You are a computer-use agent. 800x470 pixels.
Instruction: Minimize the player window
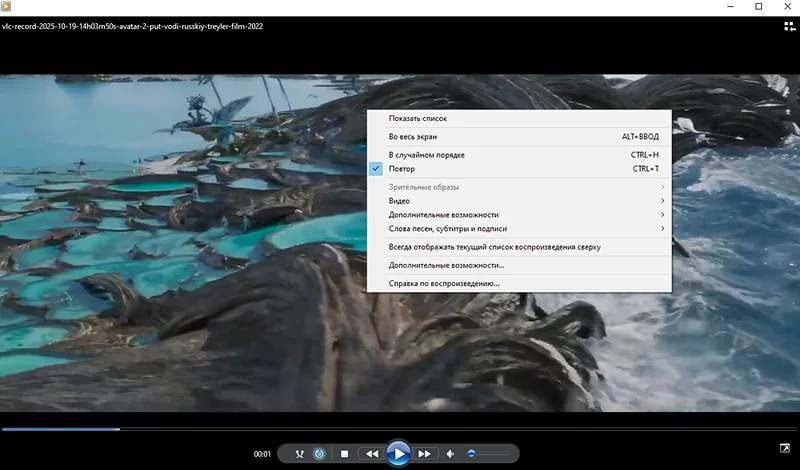point(731,7)
